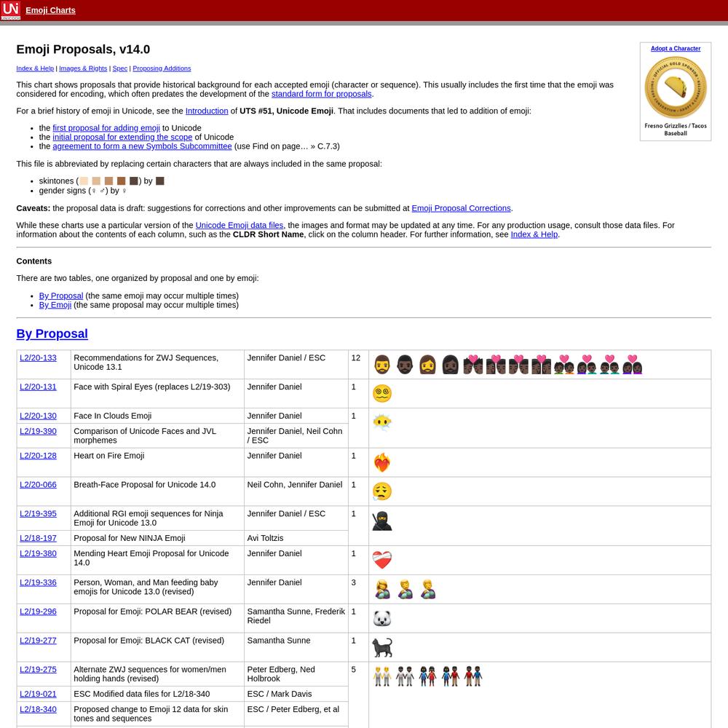
Task: Open proposal document L2/20-066
Action: (38, 485)
